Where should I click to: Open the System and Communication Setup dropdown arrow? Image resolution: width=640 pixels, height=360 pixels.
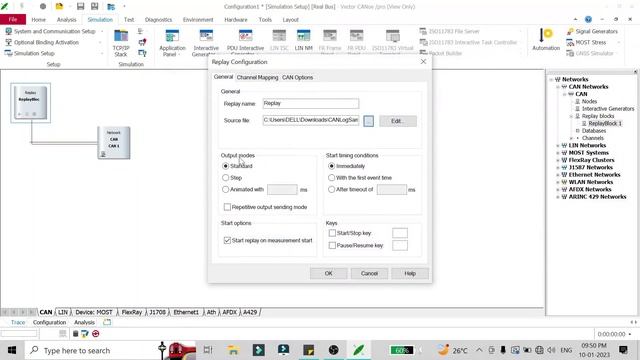pyautogui.click(x=102, y=31)
